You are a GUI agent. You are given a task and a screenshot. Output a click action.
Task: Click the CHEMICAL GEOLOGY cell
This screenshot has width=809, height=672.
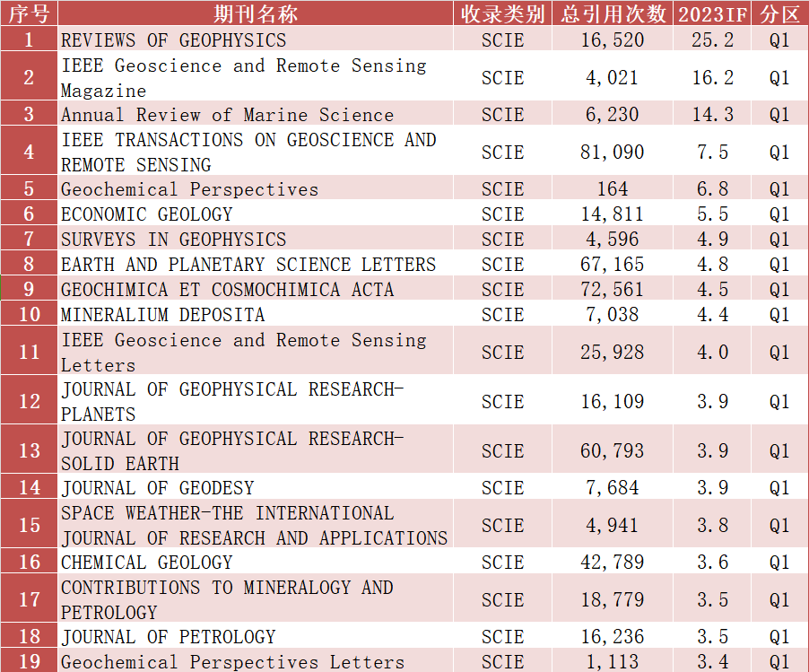256,561
